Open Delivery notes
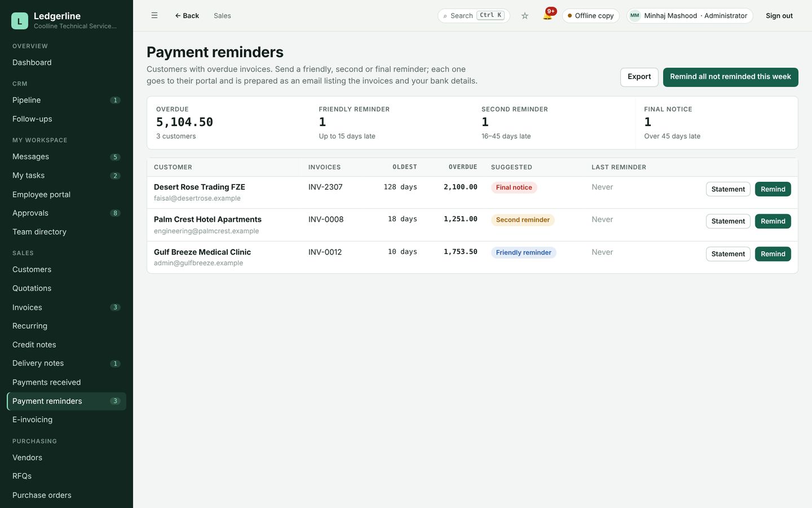This screenshot has height=508, width=812. 67,364
